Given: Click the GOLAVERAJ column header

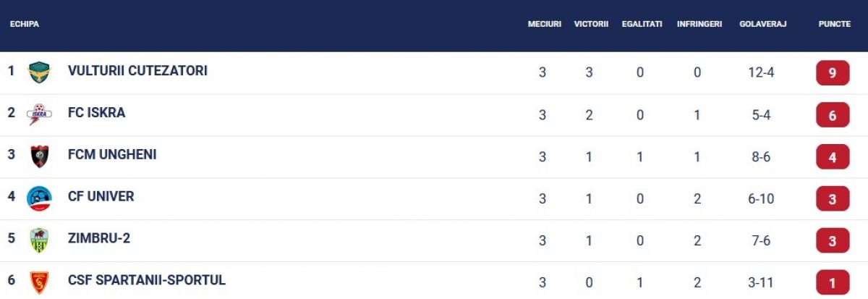Looking at the screenshot, I should tap(763, 24).
